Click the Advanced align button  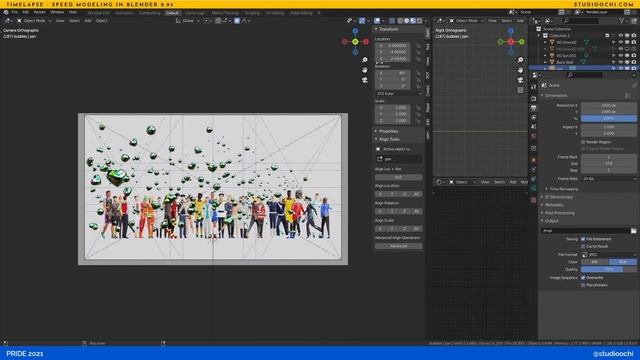click(x=398, y=246)
